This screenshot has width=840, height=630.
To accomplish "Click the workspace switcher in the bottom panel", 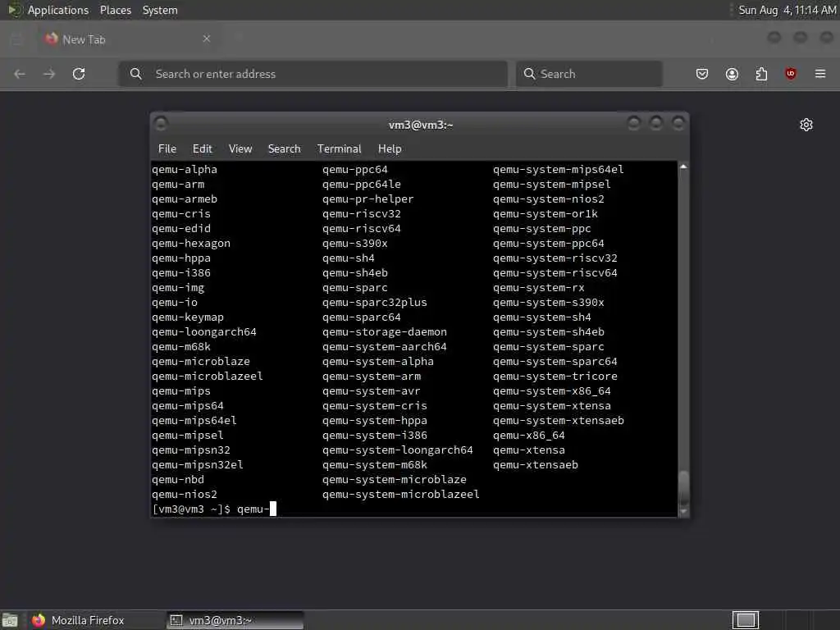I will (746, 620).
